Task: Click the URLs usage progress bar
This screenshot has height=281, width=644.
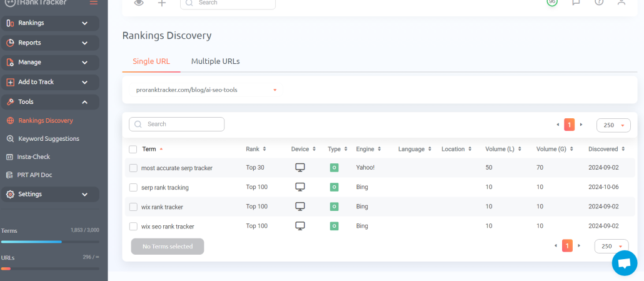Action: tap(50, 268)
